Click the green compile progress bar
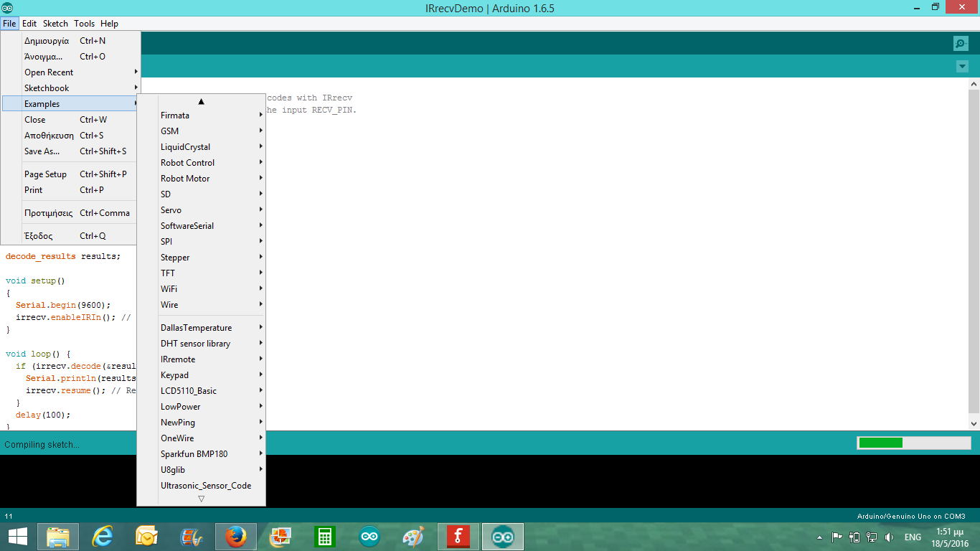 914,443
